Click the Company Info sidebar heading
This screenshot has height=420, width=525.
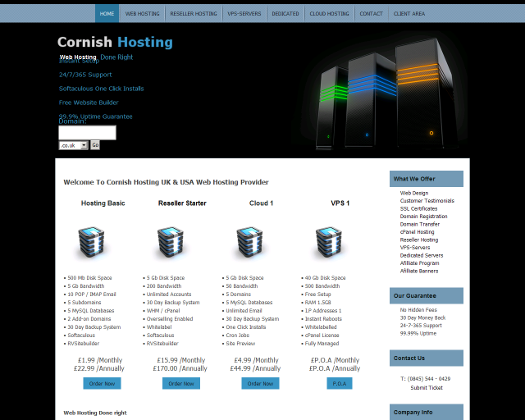pyautogui.click(x=427, y=413)
